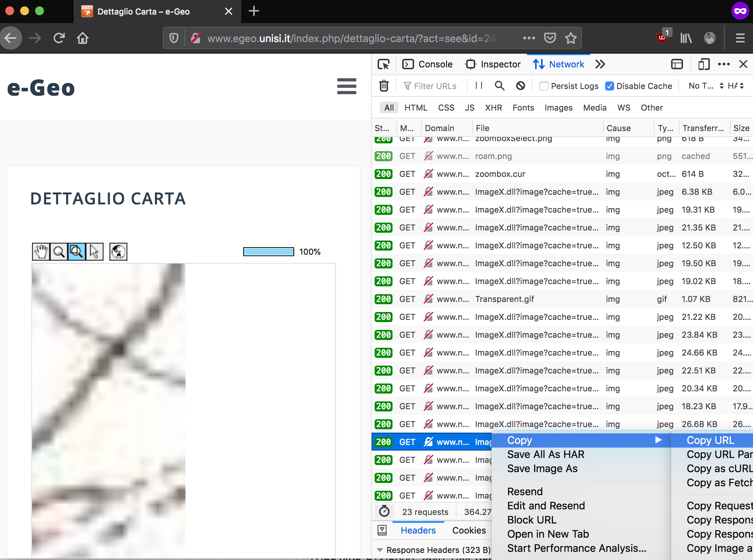Open tracking protection shield icon
This screenshot has width=753, height=560.
click(x=174, y=38)
